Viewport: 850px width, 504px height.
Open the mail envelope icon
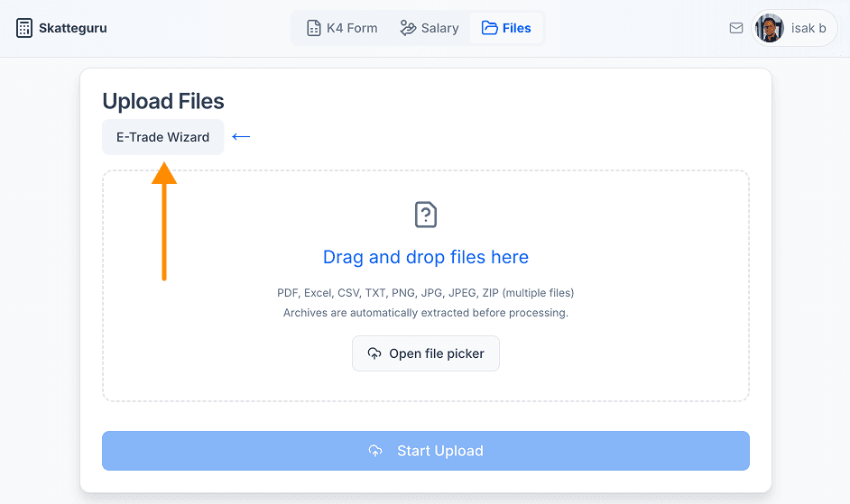[735, 28]
